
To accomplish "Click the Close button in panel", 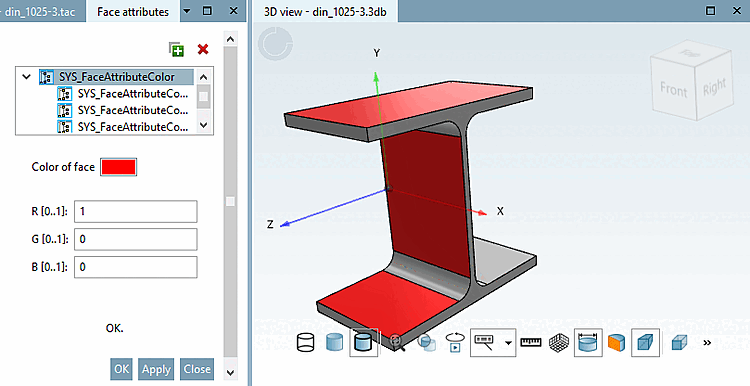I will click(x=197, y=369).
